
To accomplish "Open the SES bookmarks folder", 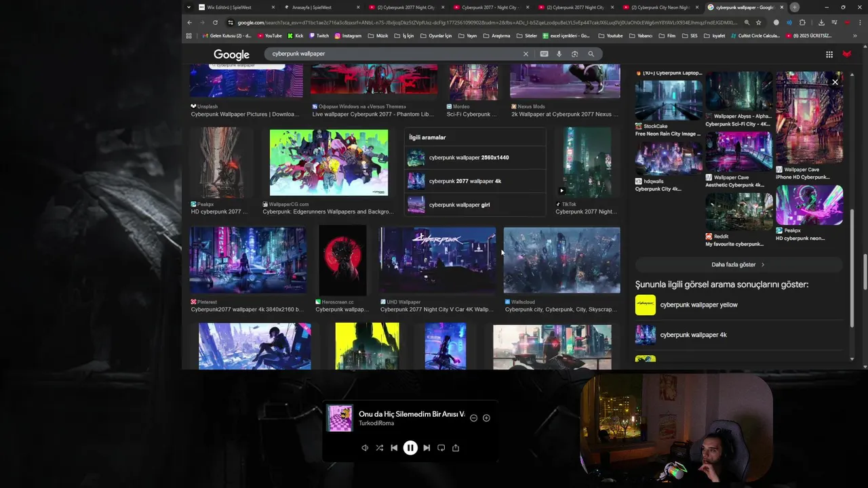I will coord(690,36).
